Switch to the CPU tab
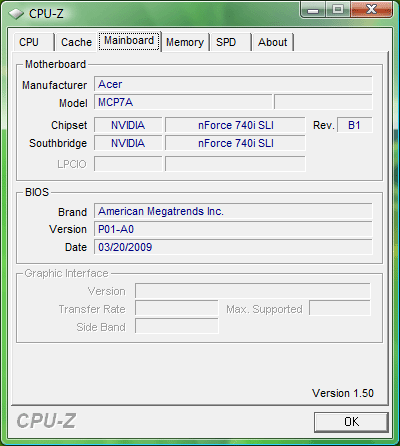This screenshot has height=446, width=400. [33, 42]
